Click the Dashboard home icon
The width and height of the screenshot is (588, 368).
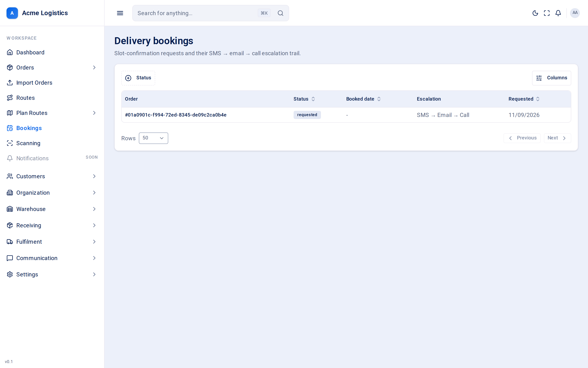(10, 52)
